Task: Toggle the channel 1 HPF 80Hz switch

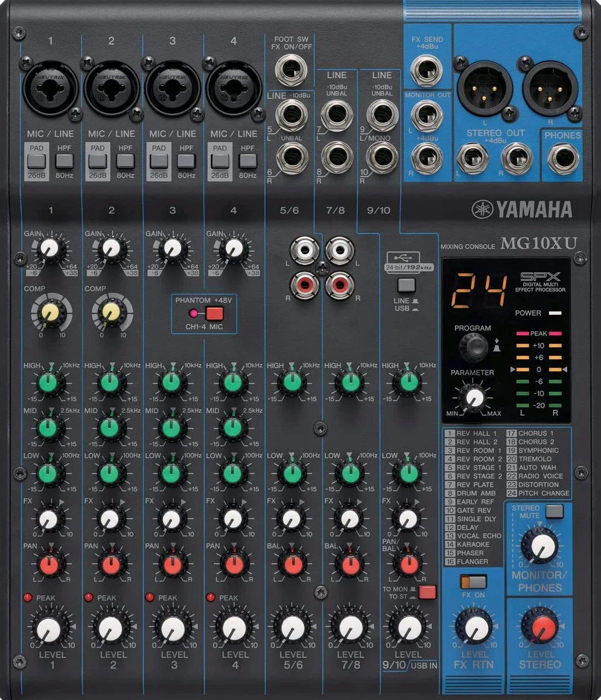Action: coord(64,162)
